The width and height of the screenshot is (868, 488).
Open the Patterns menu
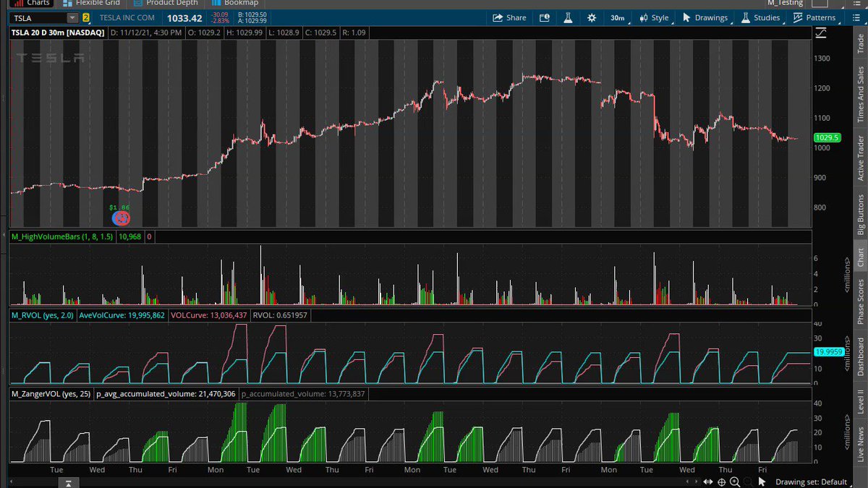814,17
